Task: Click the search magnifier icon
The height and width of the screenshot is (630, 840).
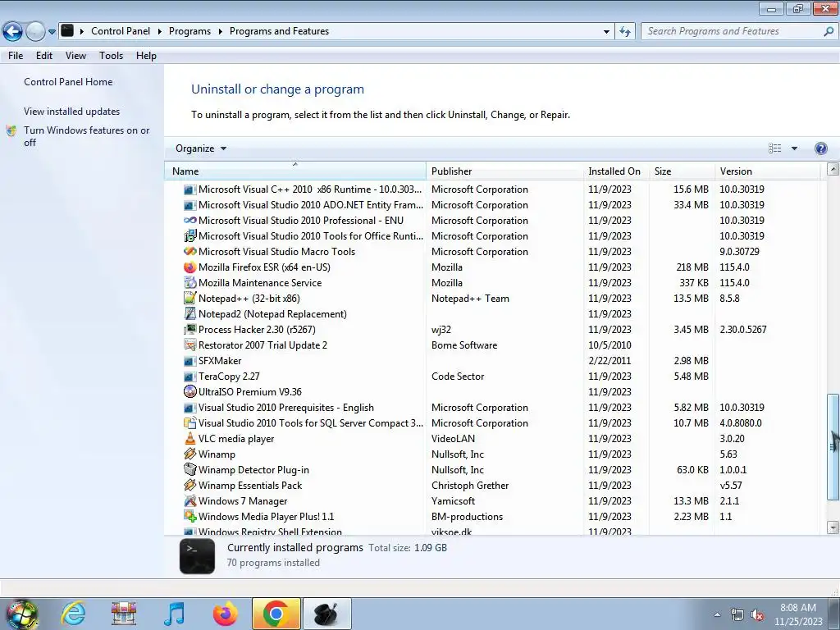Action: click(829, 31)
